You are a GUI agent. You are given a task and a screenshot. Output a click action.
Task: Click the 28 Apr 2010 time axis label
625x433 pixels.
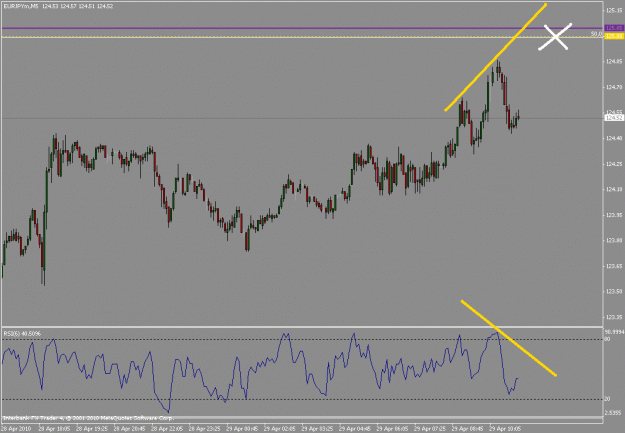(17, 429)
